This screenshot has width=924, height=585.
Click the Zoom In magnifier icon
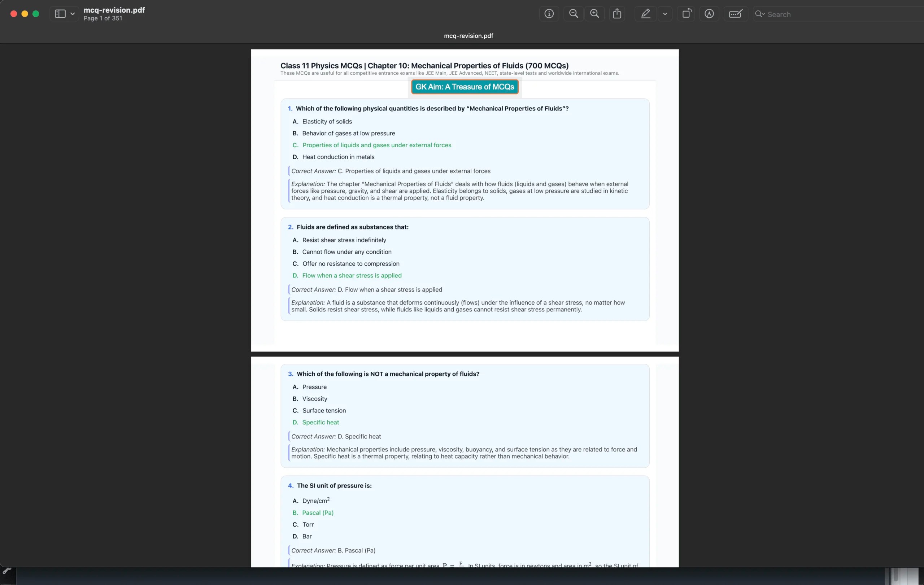pos(594,14)
